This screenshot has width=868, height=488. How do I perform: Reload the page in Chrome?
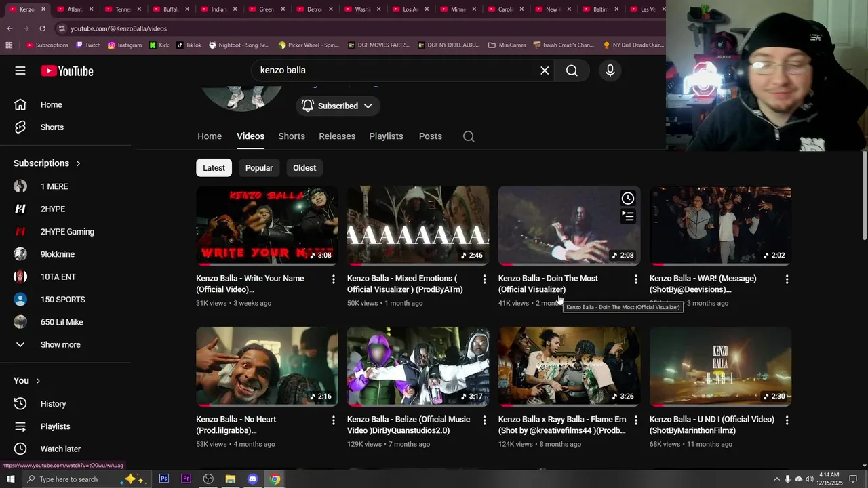[42, 28]
